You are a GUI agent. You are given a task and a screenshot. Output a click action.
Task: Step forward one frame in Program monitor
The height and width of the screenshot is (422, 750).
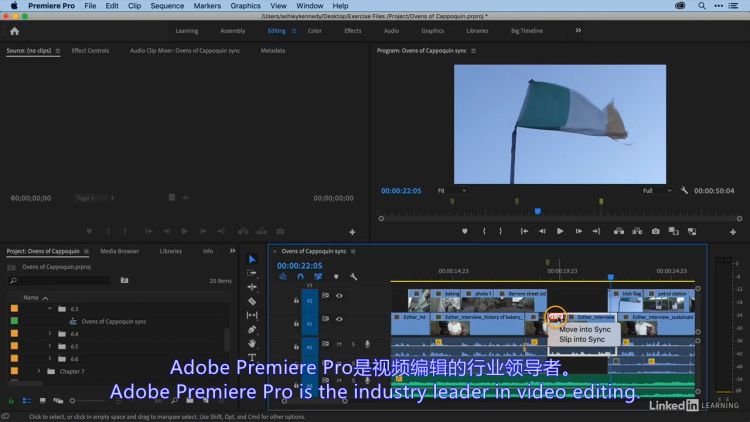(x=578, y=232)
